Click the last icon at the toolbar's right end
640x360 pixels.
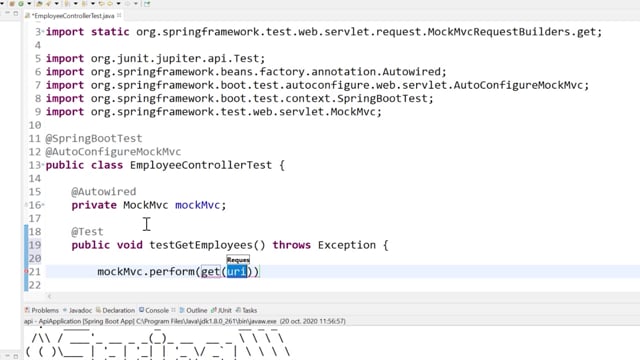point(147,4)
